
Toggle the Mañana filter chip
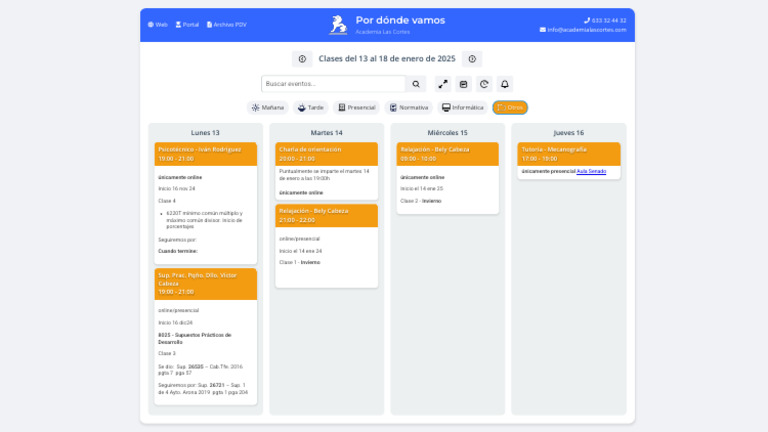267,108
